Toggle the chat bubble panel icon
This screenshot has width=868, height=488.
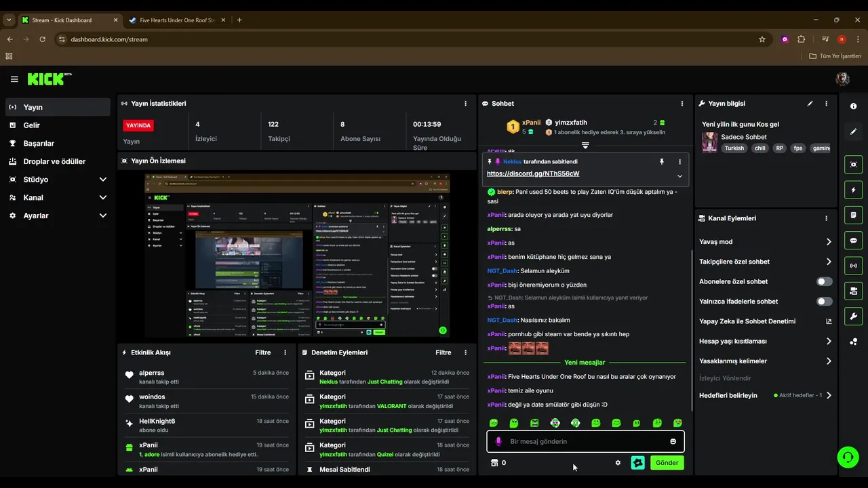pyautogui.click(x=853, y=241)
